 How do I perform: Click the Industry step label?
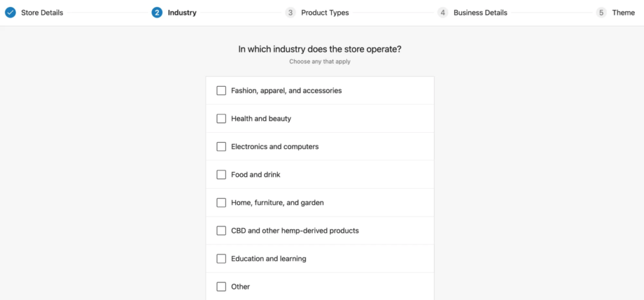point(182,13)
